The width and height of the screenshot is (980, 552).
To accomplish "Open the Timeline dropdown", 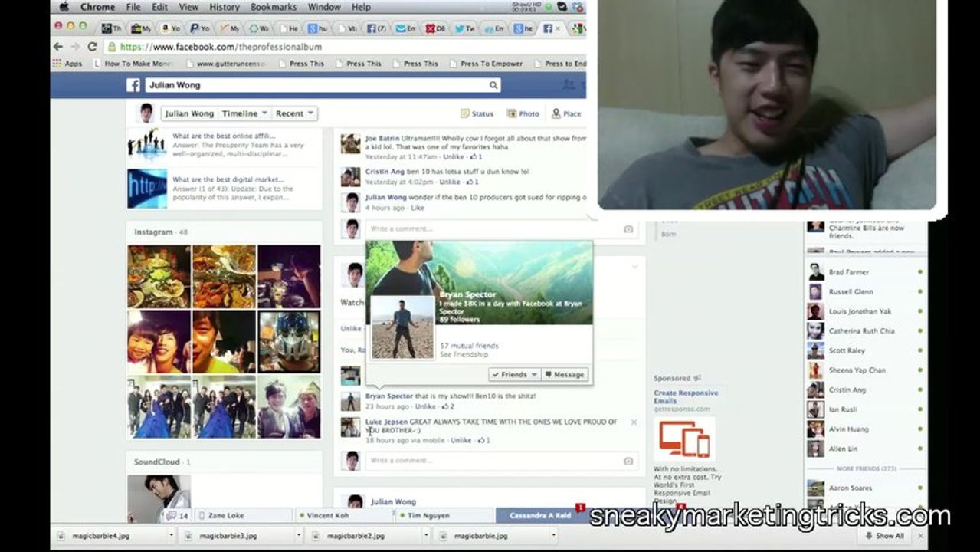I will click(244, 113).
